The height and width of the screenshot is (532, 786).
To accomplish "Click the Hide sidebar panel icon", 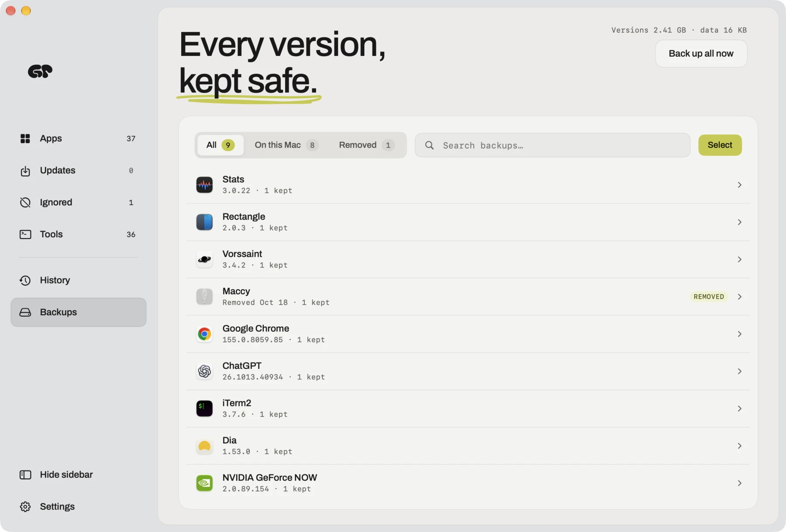I will (25, 474).
